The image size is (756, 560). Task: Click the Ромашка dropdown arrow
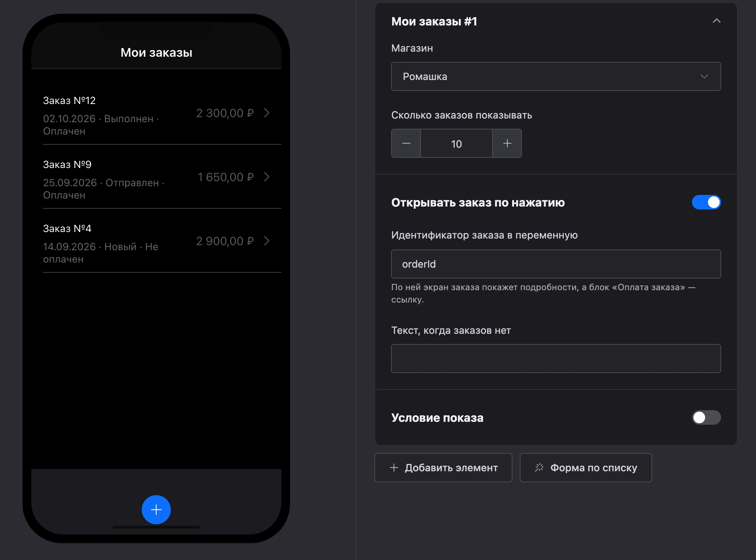tap(704, 76)
